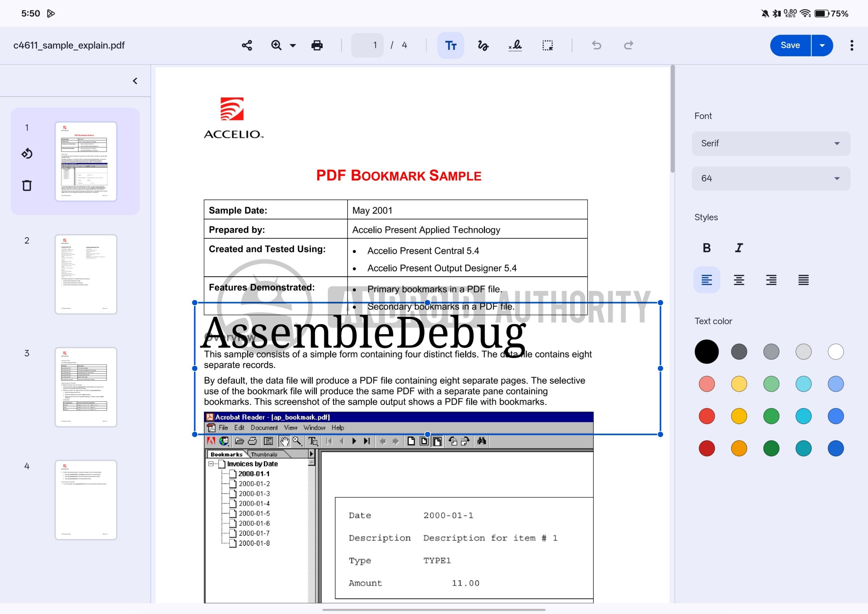Open the three-dot overflow menu

tap(852, 45)
